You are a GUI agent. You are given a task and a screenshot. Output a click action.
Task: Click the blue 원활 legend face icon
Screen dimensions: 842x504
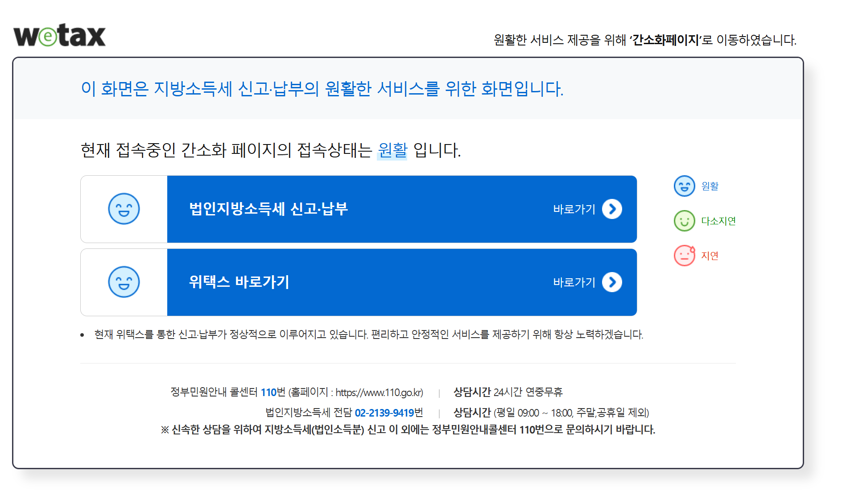tap(684, 186)
